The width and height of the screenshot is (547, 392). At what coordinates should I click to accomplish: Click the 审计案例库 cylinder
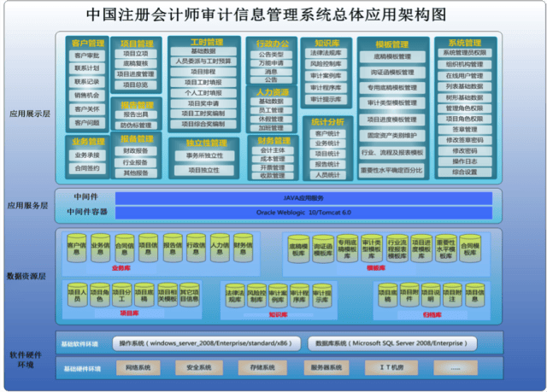click(278, 295)
